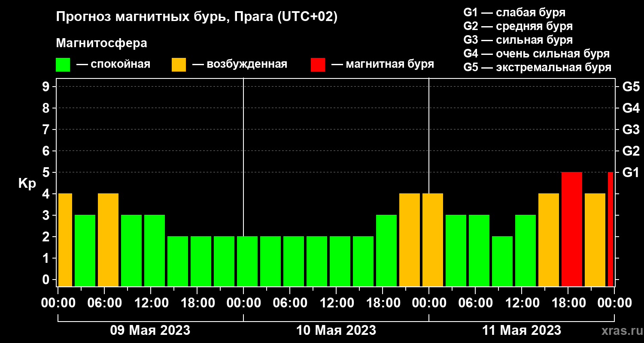Click the 'G3 — сильная буря' description

point(518,40)
